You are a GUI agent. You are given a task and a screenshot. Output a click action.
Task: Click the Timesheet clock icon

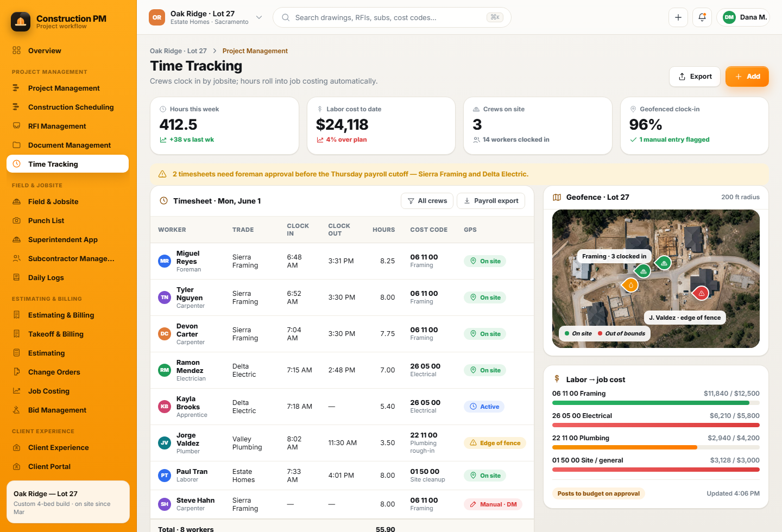pyautogui.click(x=163, y=201)
